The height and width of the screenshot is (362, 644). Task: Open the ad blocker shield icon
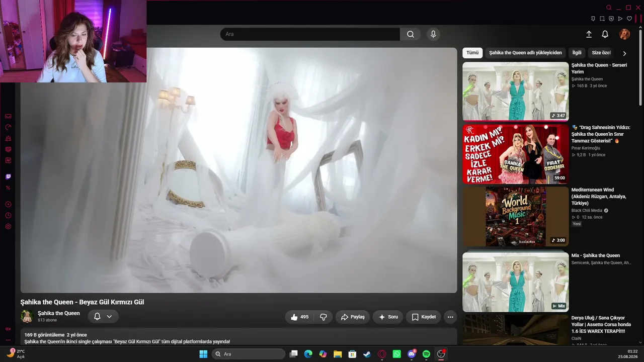[x=611, y=19]
